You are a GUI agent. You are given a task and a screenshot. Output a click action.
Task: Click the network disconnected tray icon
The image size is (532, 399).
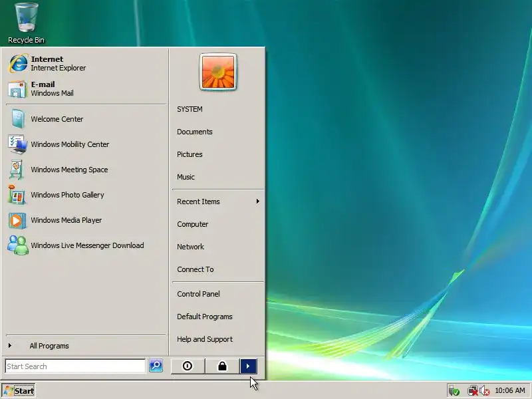472,391
